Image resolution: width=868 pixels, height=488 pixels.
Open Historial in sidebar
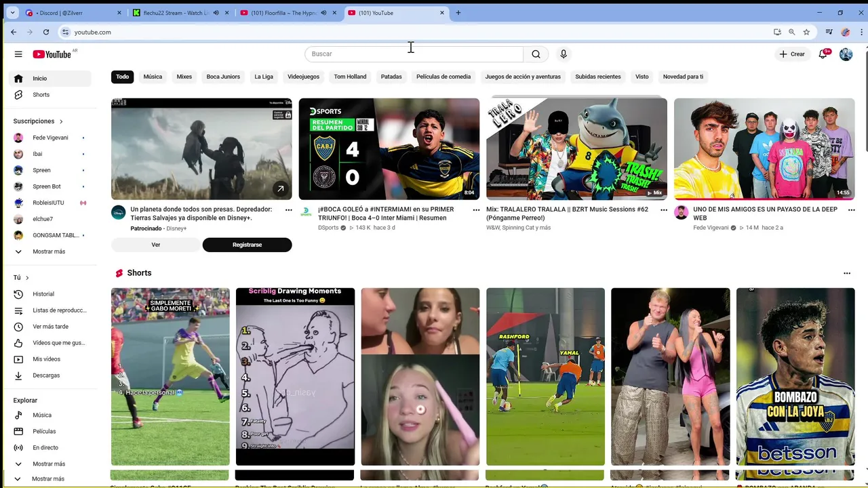click(50, 294)
